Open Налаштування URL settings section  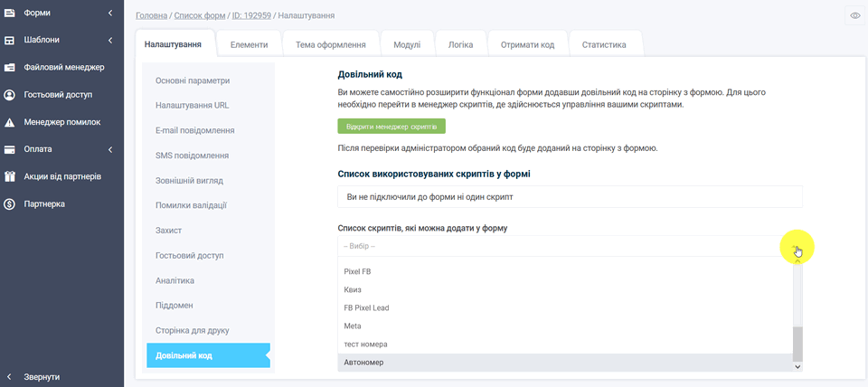point(192,105)
